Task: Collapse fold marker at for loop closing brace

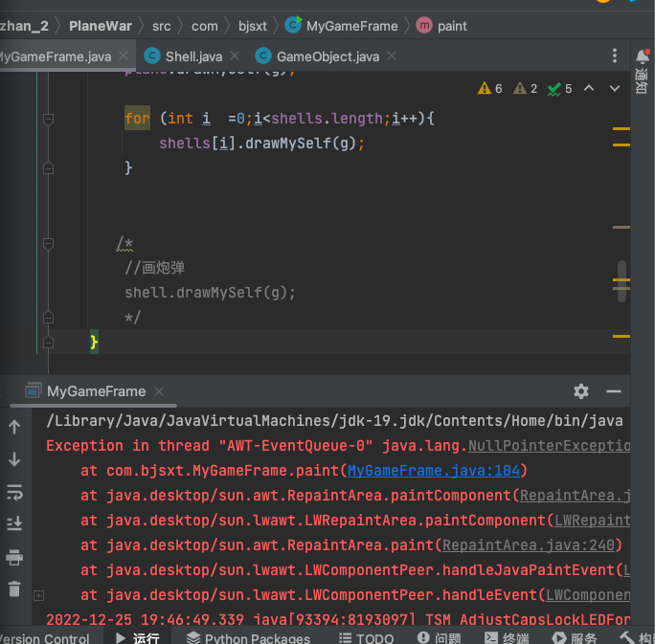Action: click(x=49, y=168)
